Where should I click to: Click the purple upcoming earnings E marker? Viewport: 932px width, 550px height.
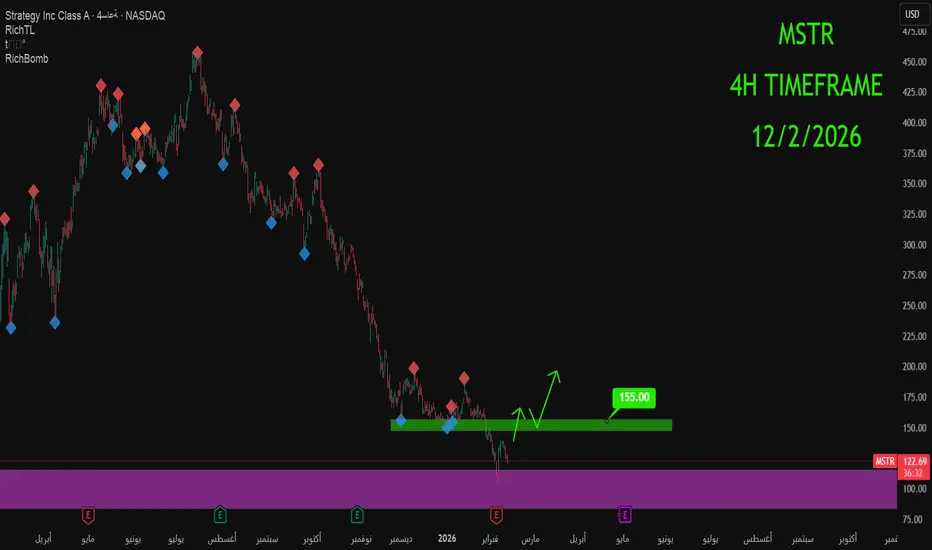tap(624, 515)
